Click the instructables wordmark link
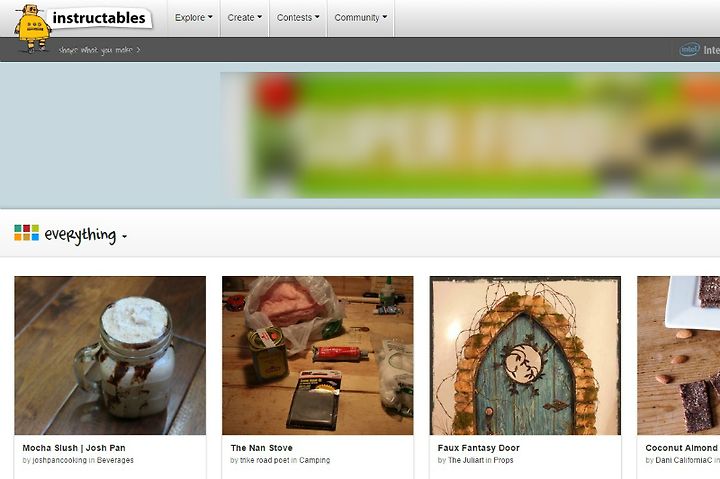The height and width of the screenshot is (479, 720). pos(99,18)
